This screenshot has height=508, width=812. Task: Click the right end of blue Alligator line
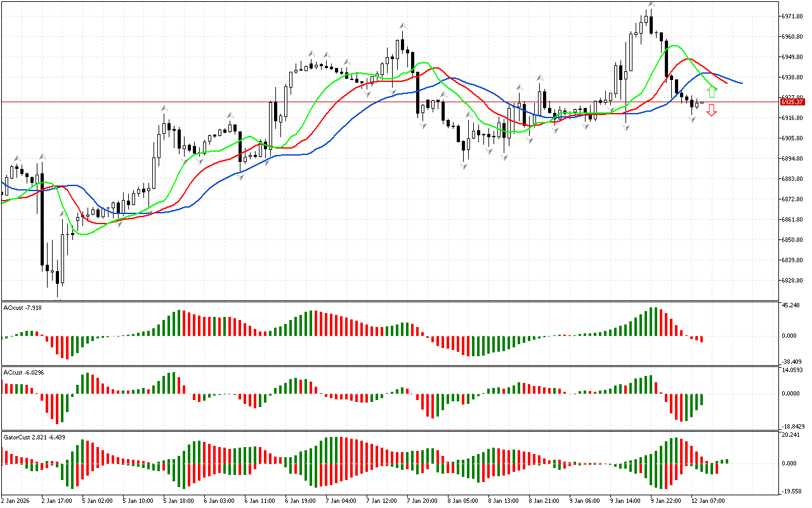[742, 83]
